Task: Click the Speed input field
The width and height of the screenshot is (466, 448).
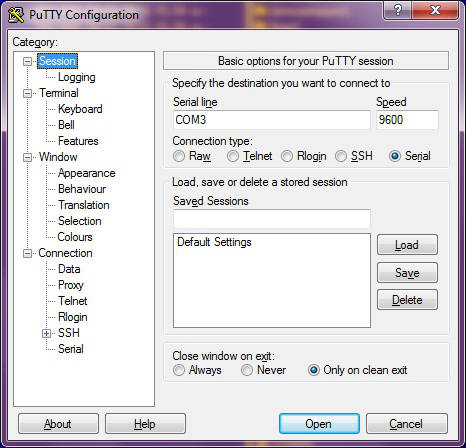Action: point(407,120)
